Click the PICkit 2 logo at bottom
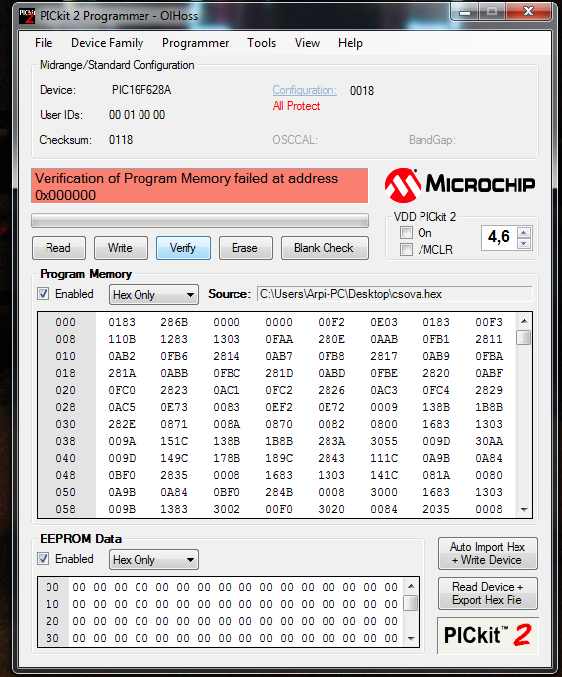Image resolution: width=562 pixels, height=677 pixels. click(x=488, y=635)
